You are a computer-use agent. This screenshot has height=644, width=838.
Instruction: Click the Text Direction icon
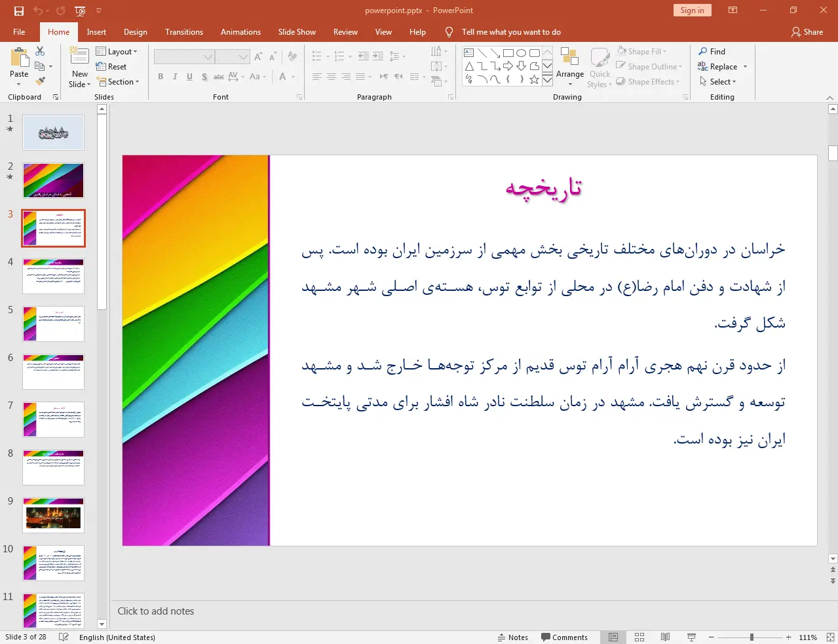437,52
